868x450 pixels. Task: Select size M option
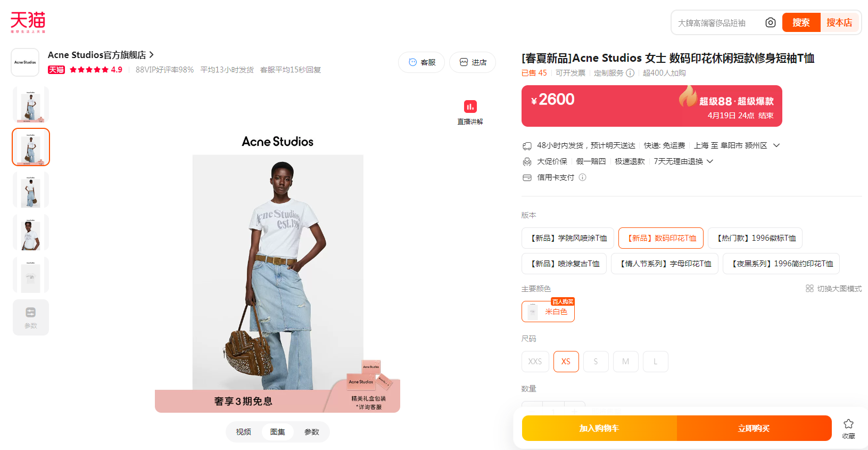625,362
